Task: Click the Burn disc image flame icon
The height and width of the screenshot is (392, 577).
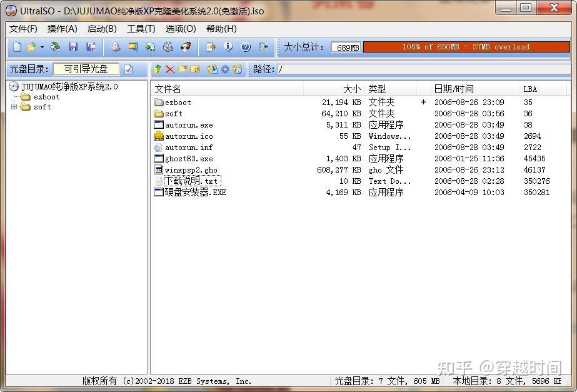Action: [186, 47]
